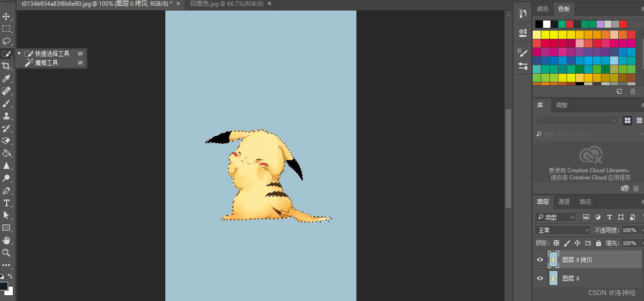Toggle smart object layer filter
This screenshot has height=301, width=644.
coord(632,217)
